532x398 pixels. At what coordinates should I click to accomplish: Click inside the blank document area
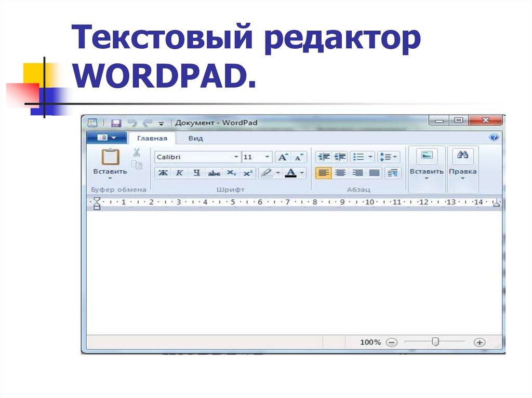294,273
